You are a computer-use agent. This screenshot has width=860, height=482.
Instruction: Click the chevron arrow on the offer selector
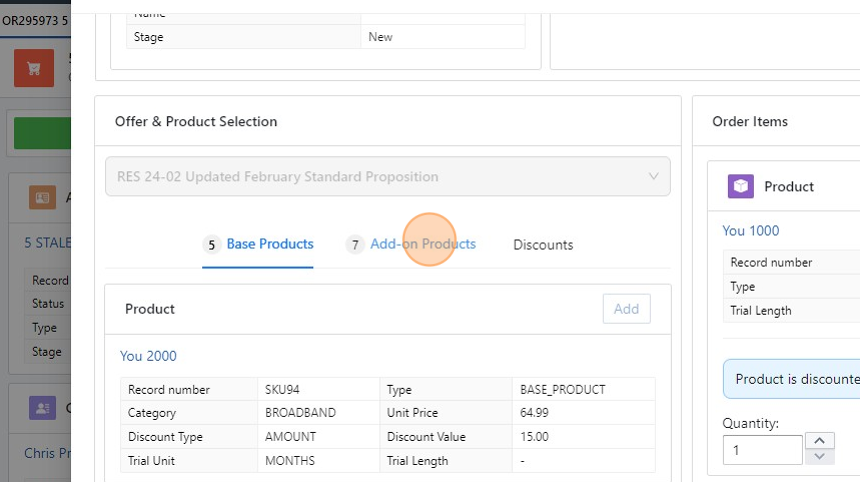pyautogui.click(x=654, y=177)
